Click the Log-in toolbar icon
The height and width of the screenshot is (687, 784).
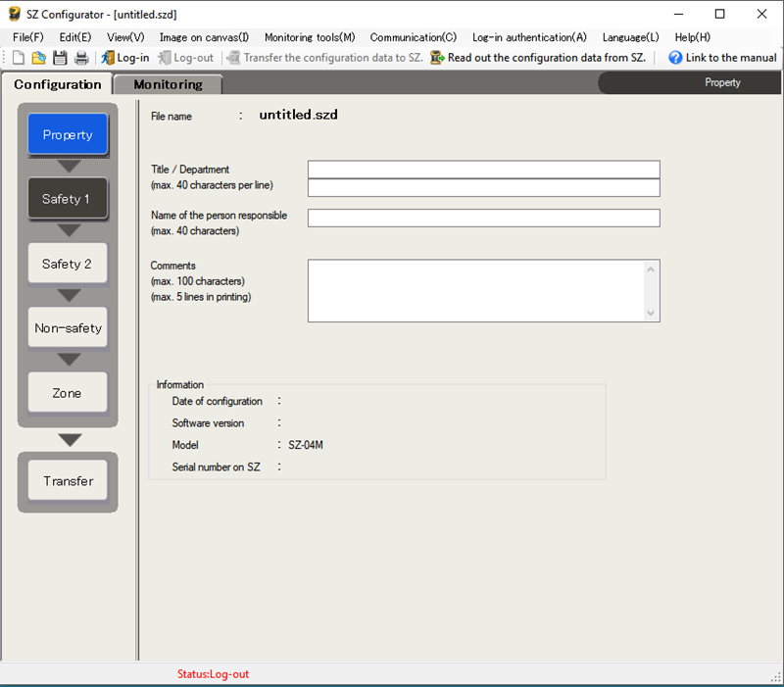[108, 58]
